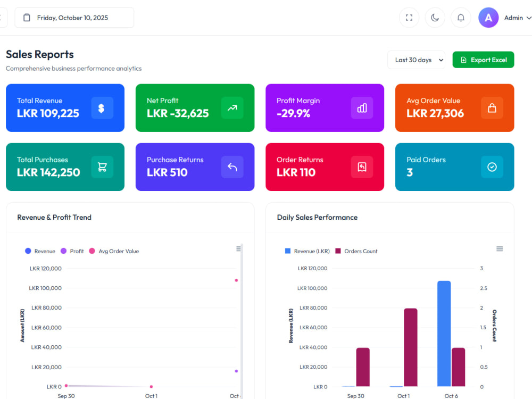Image resolution: width=532 pixels, height=399 pixels.
Task: Click the purple Admin avatar
Action: 488,18
